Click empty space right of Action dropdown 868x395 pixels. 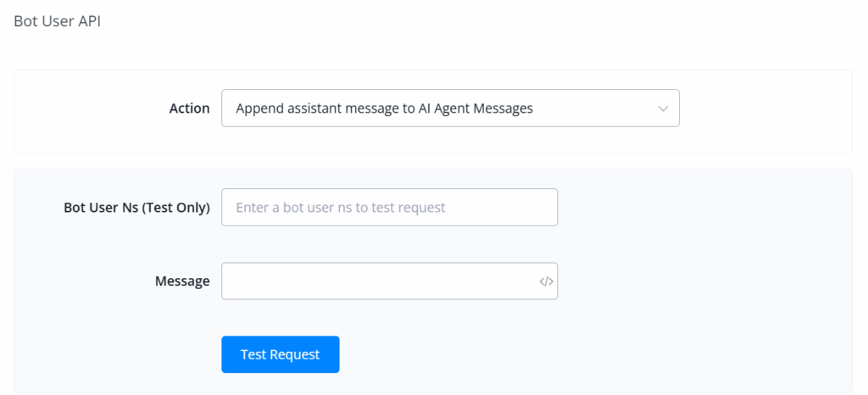pos(763,108)
